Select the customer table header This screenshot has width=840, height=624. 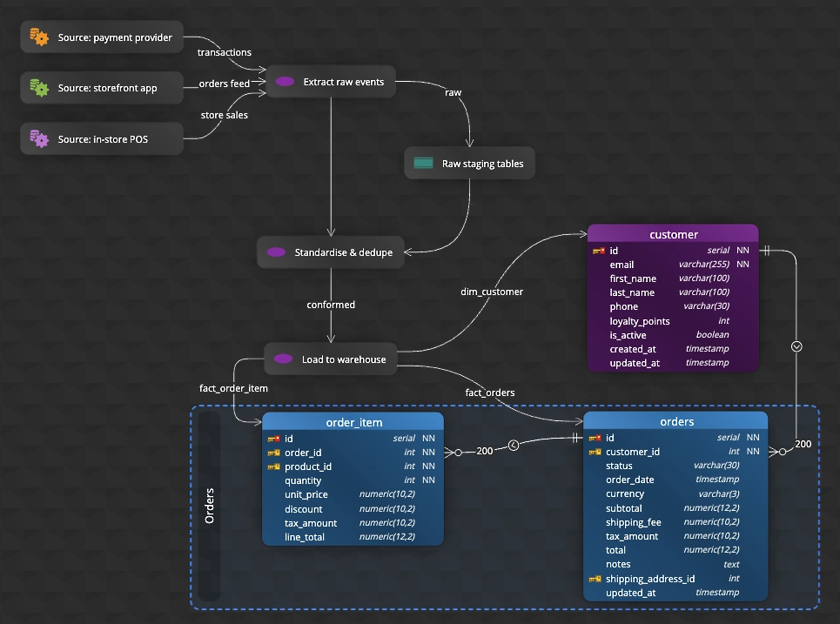tap(673, 234)
